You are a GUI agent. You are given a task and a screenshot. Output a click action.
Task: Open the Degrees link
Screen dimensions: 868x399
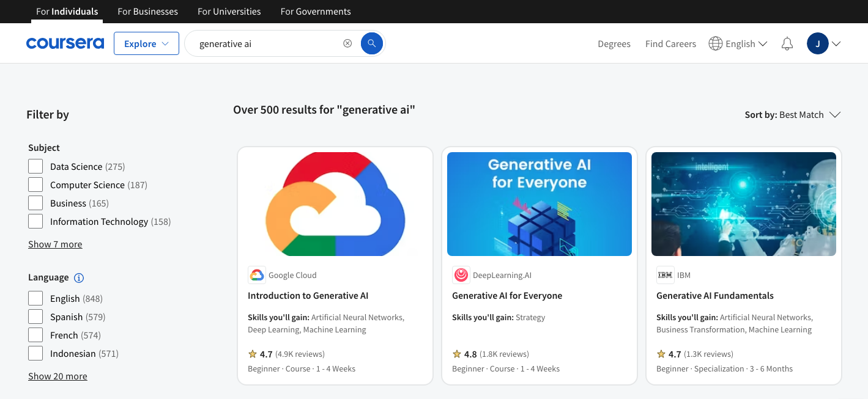pos(614,44)
